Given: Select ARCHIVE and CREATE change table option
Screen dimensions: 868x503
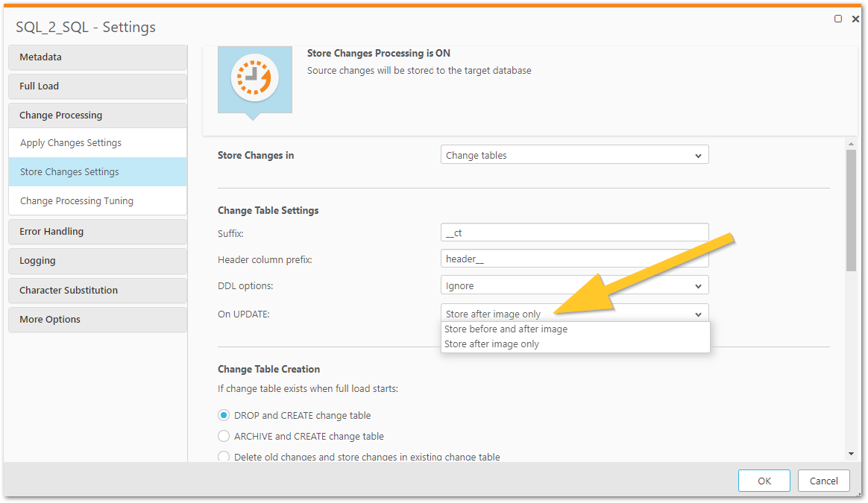Looking at the screenshot, I should 224,436.
